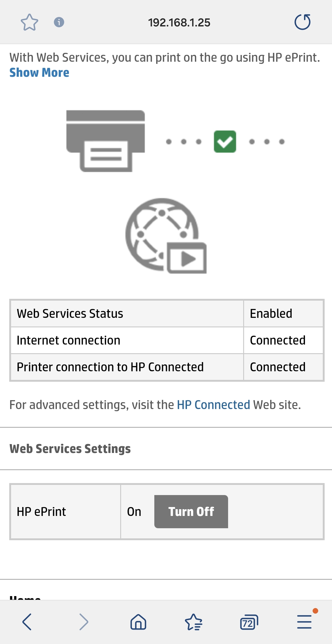Click the green checkmark status icon
332x644 pixels.
click(225, 142)
